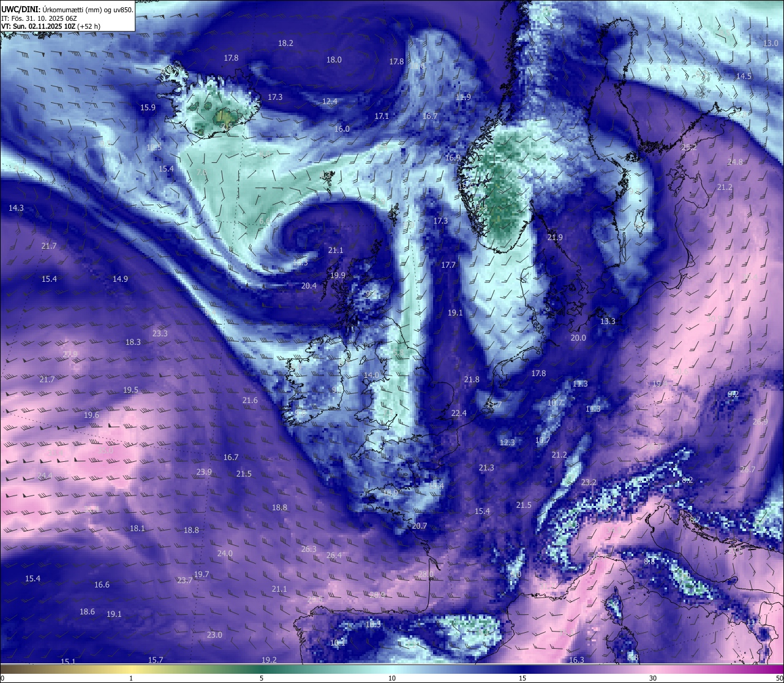Click the 14.9 value
Image resolution: width=784 pixels, height=683 pixels.
120,279
